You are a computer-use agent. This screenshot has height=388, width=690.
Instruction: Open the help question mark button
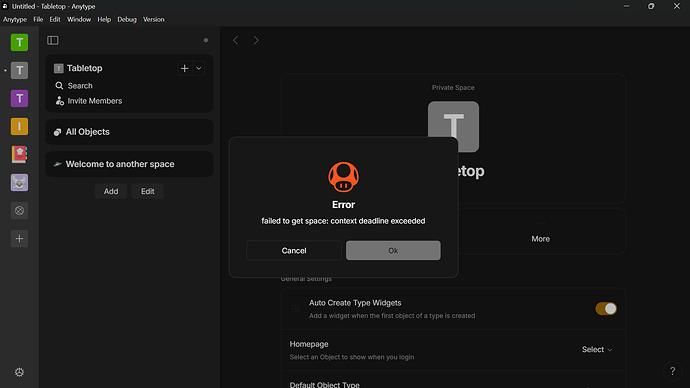(672, 371)
